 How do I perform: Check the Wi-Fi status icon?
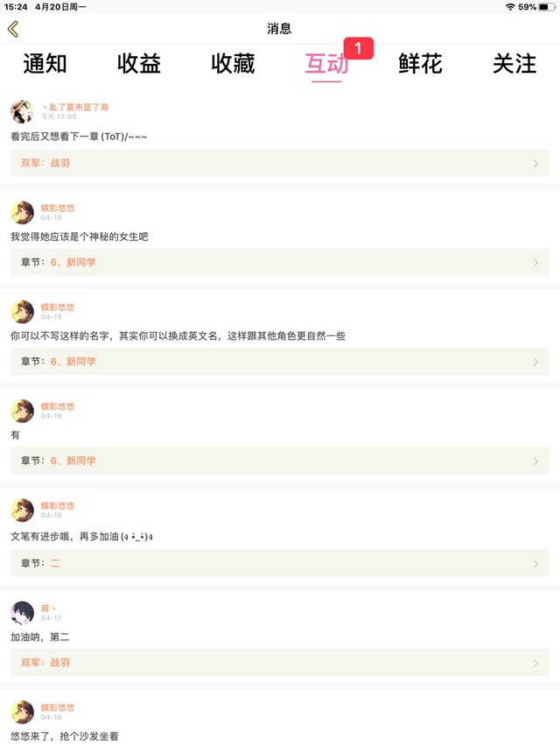[510, 7]
